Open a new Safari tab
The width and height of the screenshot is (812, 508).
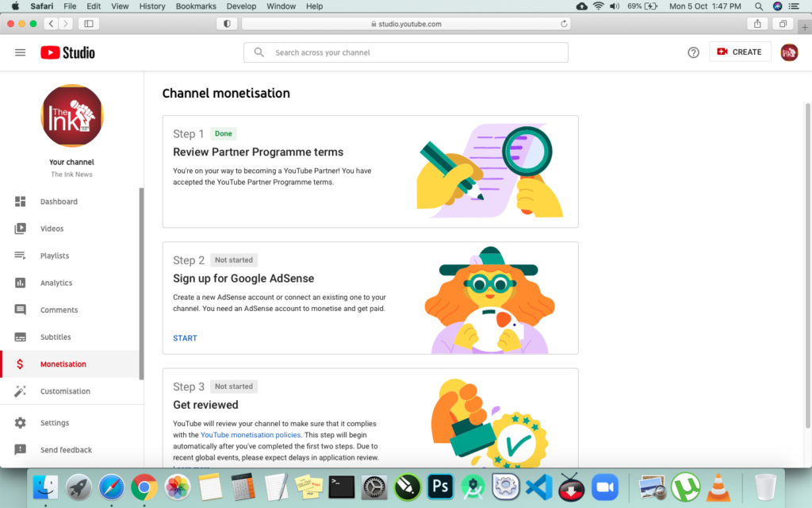[x=805, y=27]
